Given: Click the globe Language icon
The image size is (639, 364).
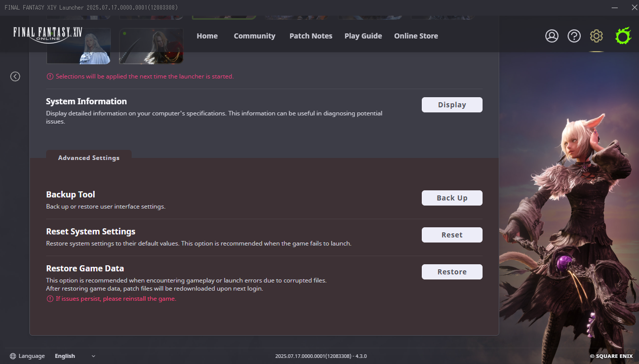Looking at the screenshot, I should coord(13,356).
